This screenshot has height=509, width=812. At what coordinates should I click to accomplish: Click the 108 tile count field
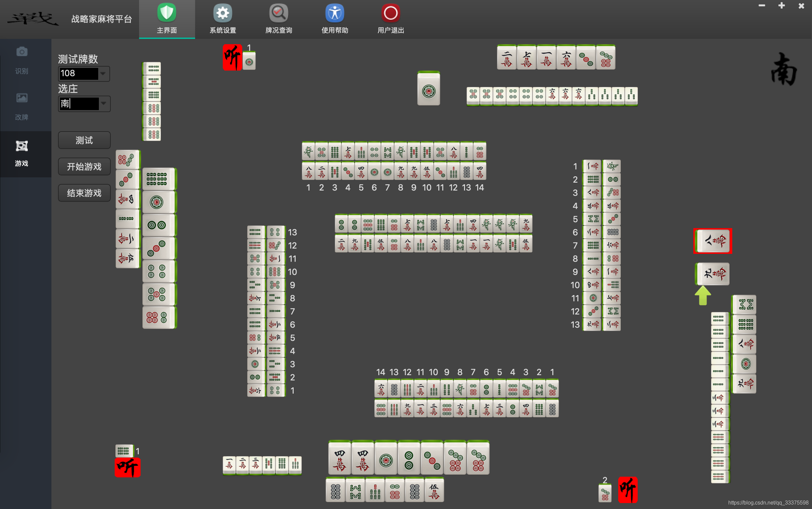pyautogui.click(x=79, y=74)
